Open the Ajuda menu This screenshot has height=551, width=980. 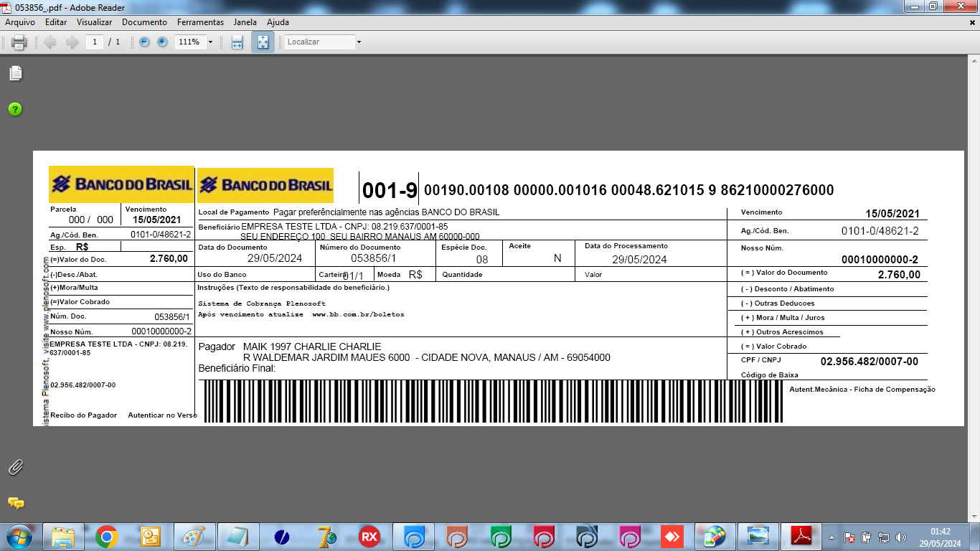278,22
